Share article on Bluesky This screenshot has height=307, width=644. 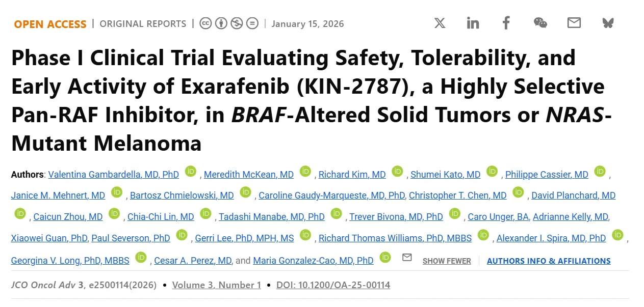point(608,23)
